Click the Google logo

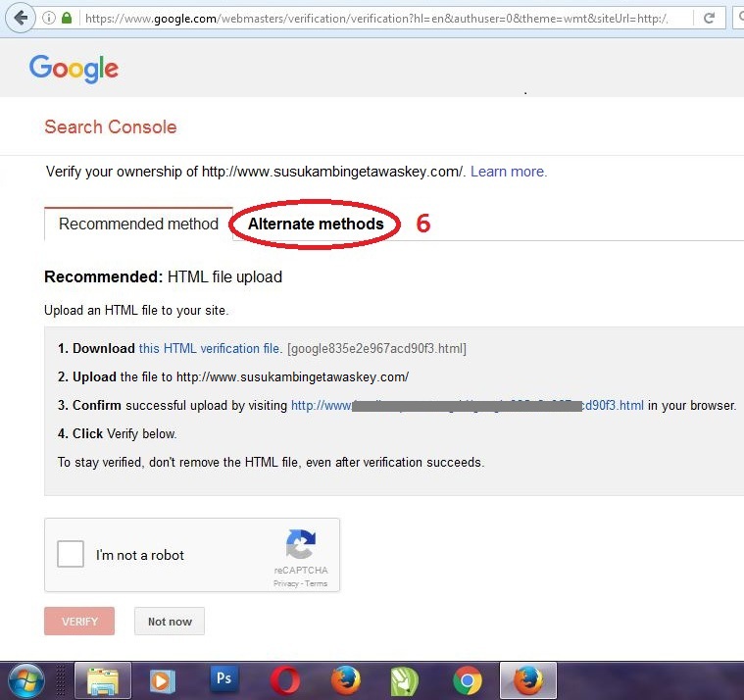pos(74,69)
